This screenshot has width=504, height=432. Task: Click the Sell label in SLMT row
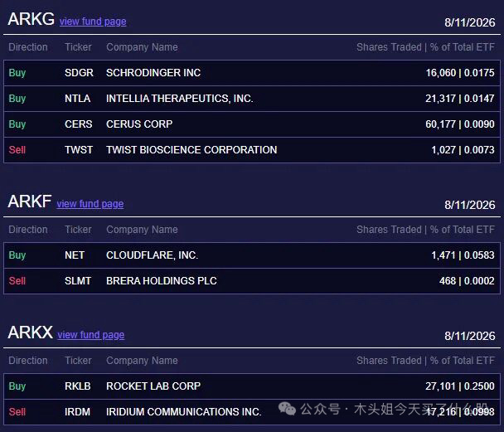(x=17, y=281)
